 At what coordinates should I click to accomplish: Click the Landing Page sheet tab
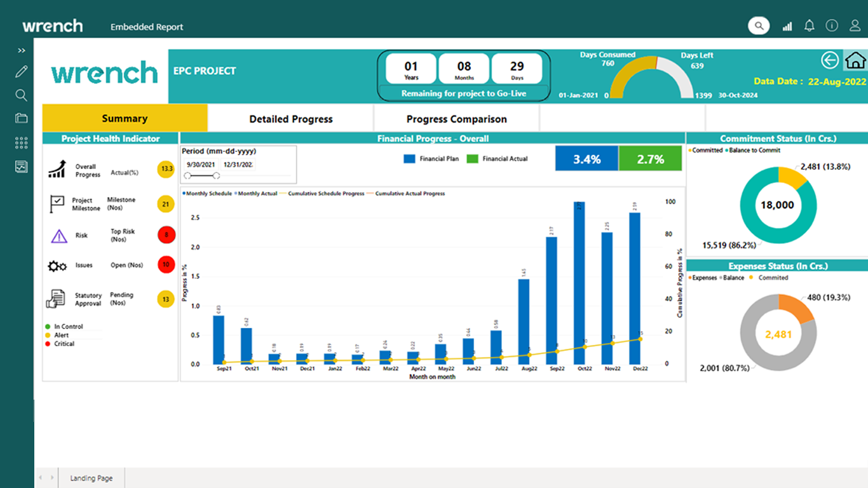point(91,478)
